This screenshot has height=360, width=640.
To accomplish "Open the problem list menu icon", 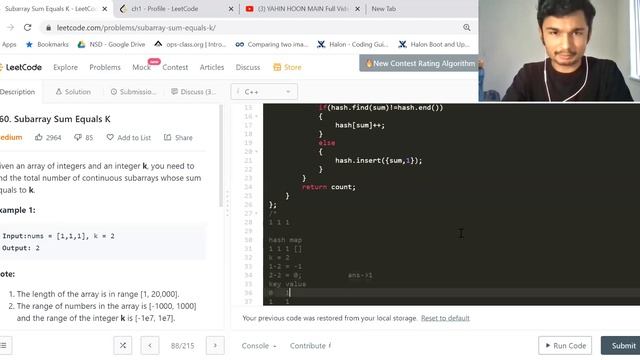I will coord(4,346).
